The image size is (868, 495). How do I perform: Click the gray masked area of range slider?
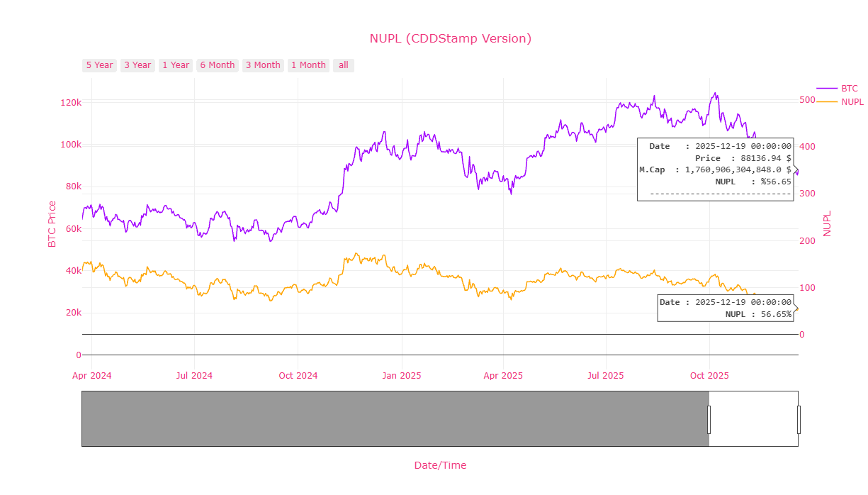click(x=395, y=418)
